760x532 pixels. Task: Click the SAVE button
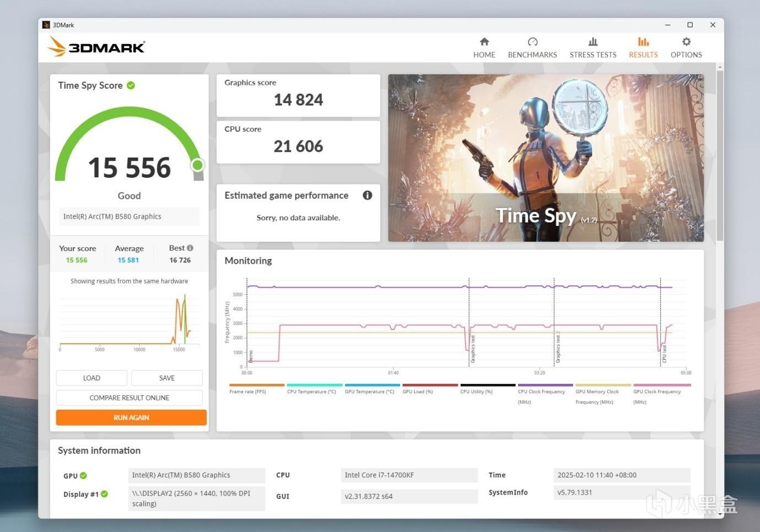[x=167, y=378]
